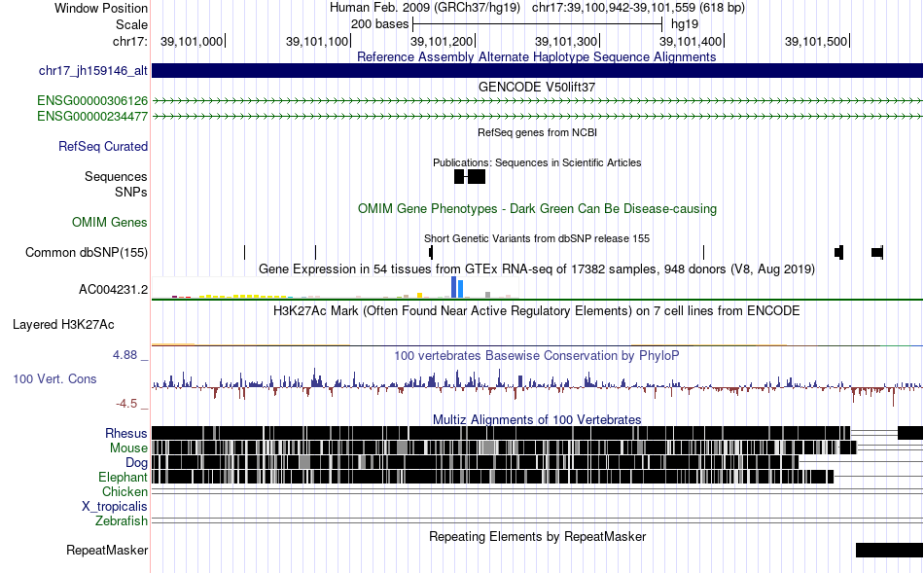Select the black publication sequence block item

(470, 176)
